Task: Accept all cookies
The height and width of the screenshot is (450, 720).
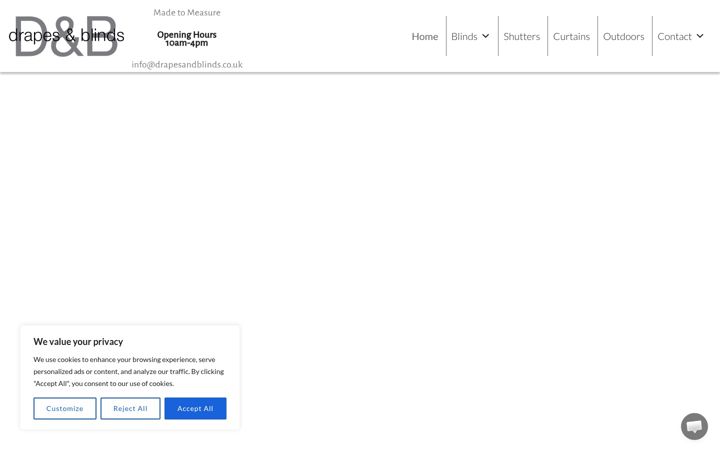Action: pyautogui.click(x=195, y=408)
